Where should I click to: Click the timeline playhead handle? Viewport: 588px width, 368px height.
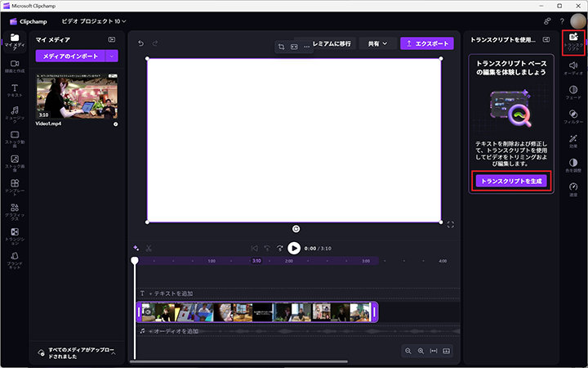tap(134, 260)
